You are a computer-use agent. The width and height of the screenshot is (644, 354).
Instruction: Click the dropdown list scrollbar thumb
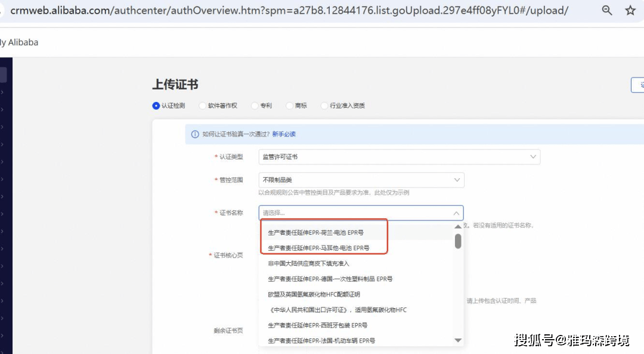(x=458, y=241)
